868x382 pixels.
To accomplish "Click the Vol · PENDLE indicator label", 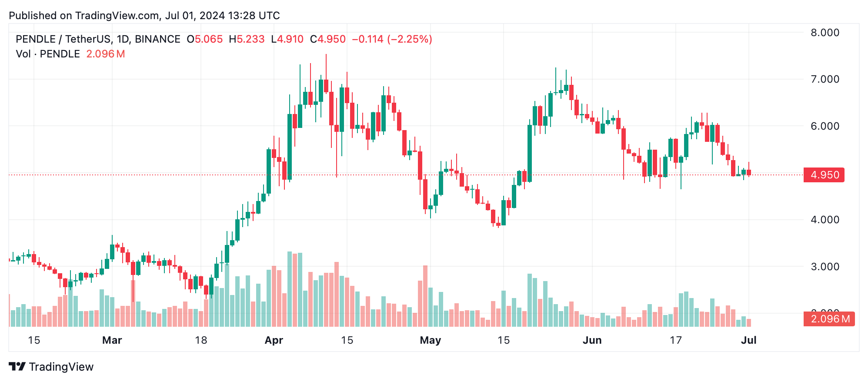I will tap(48, 54).
